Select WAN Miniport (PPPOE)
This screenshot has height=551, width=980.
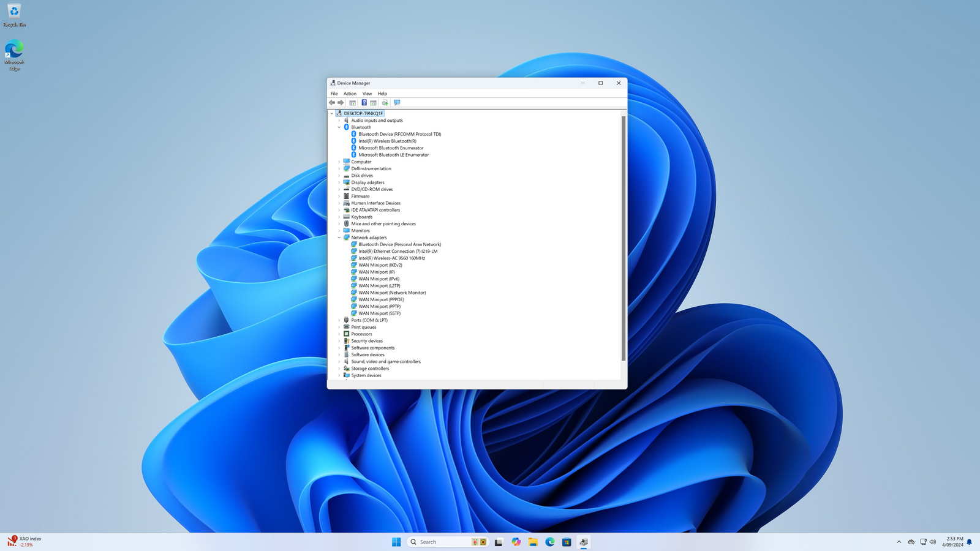pyautogui.click(x=381, y=299)
